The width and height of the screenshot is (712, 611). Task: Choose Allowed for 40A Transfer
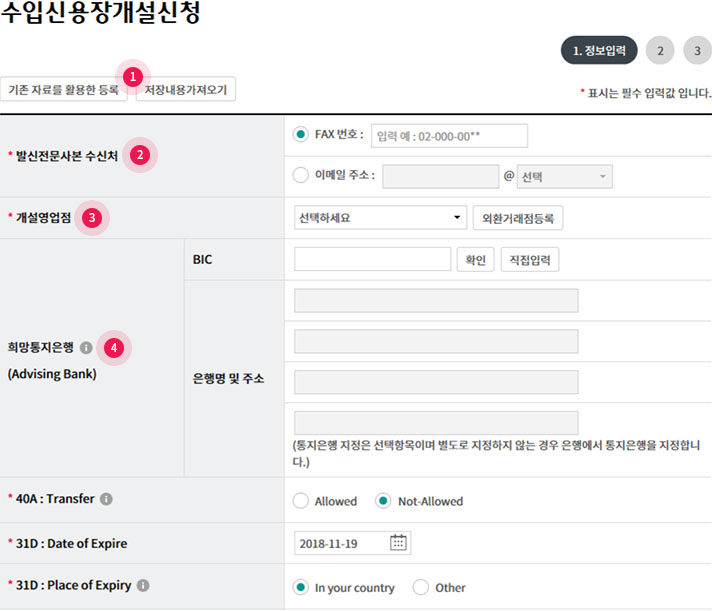click(x=301, y=501)
